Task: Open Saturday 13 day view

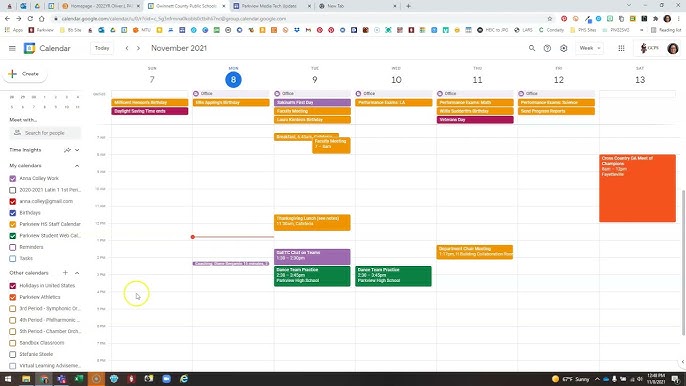Action: 640,80
